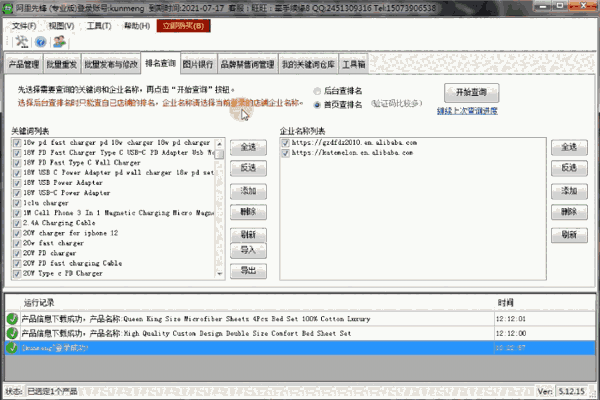Toggle checkbox for '20W charger for iphone 12'
600x400 pixels.
click(15, 232)
